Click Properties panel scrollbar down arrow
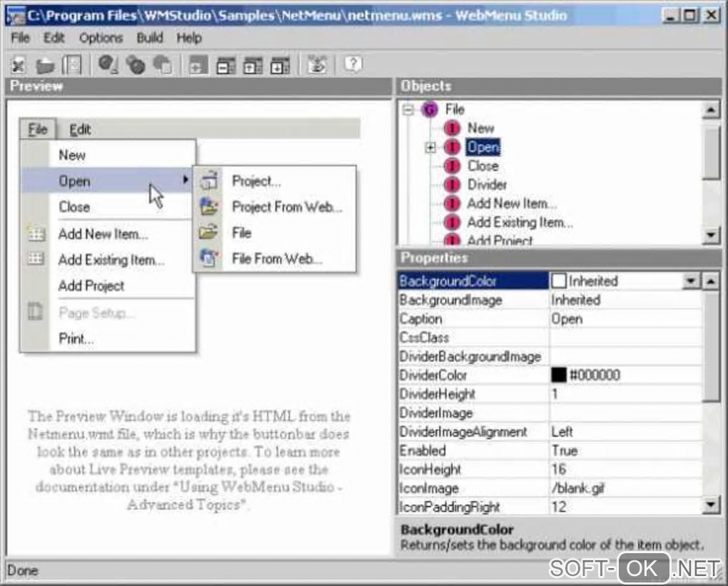 pyautogui.click(x=711, y=505)
